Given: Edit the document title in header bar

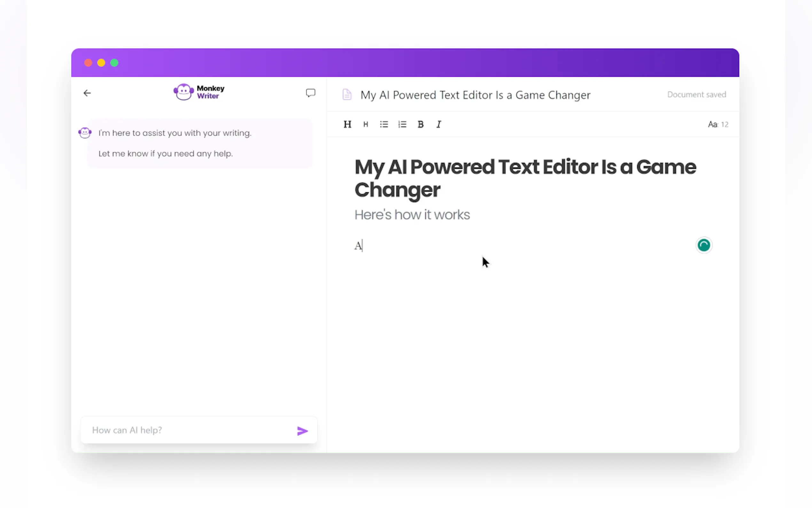Looking at the screenshot, I should [x=475, y=95].
